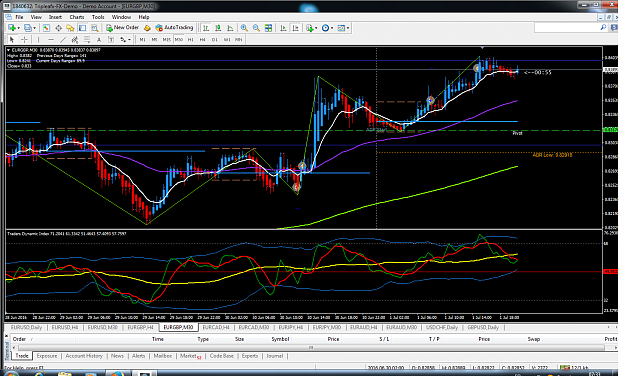Viewport: 625px width, 376px height.
Task: Open the Journal terminal tab
Action: (x=274, y=356)
